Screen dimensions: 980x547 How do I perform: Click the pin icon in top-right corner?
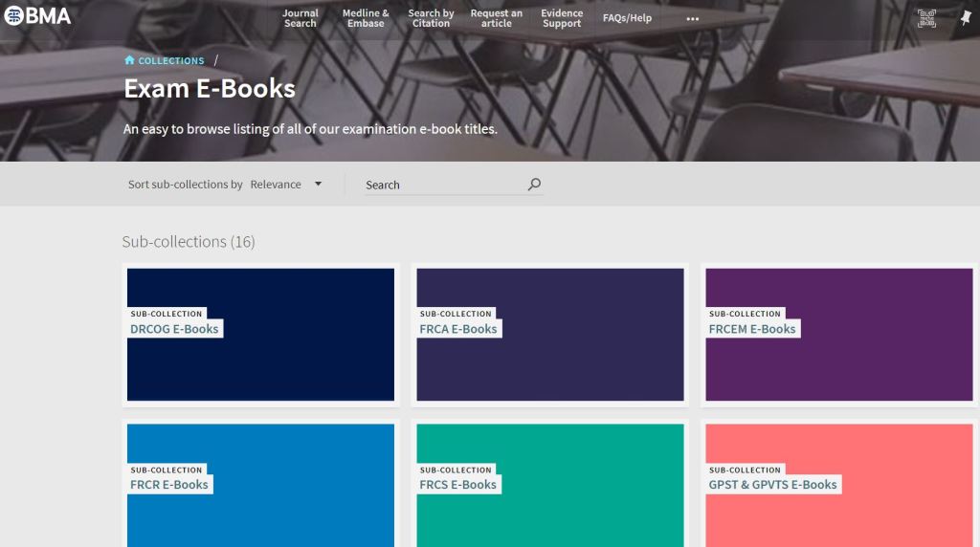[966, 18]
